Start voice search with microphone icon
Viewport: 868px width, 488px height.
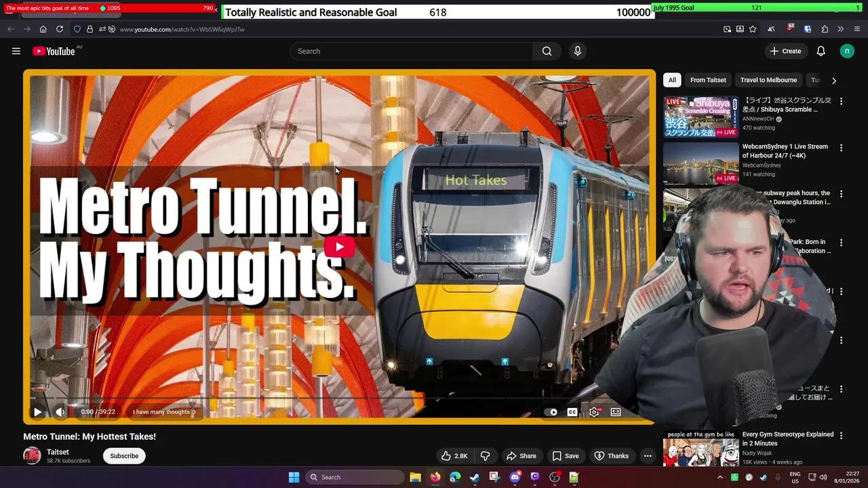coord(578,51)
